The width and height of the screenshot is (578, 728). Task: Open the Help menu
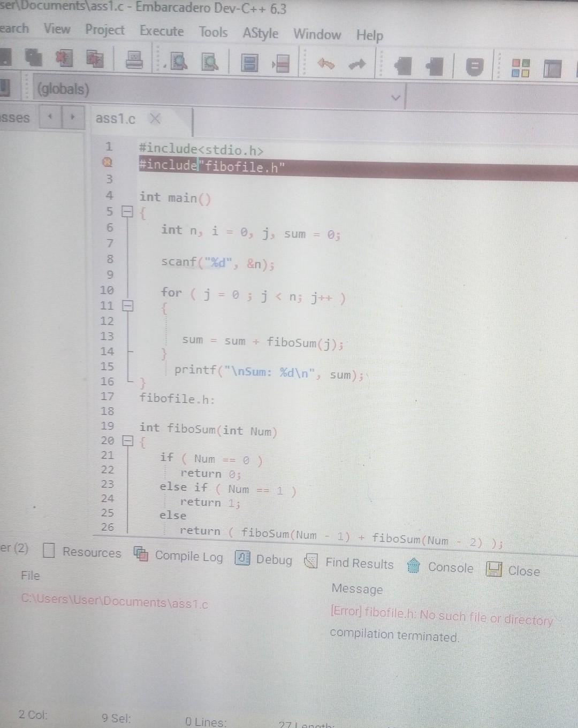point(370,36)
